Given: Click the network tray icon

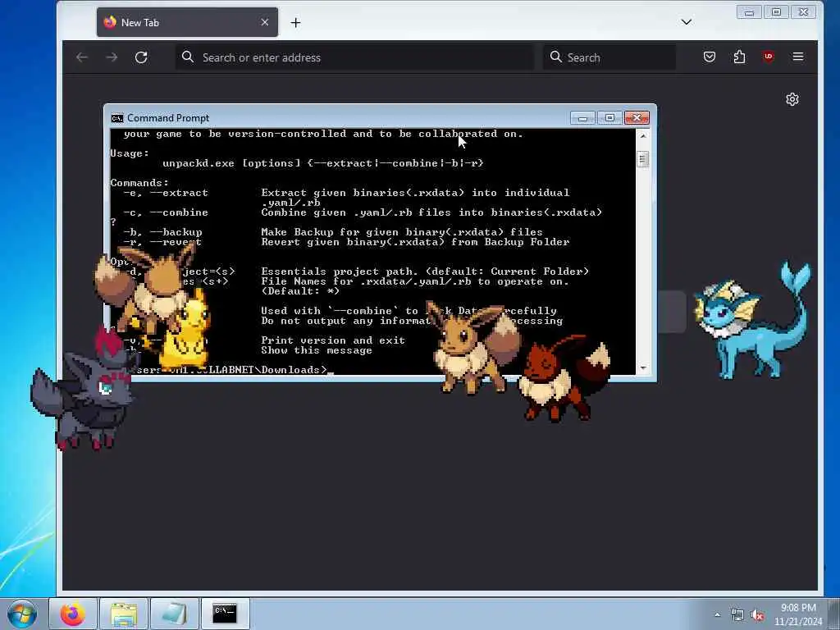Looking at the screenshot, I should [x=737, y=615].
